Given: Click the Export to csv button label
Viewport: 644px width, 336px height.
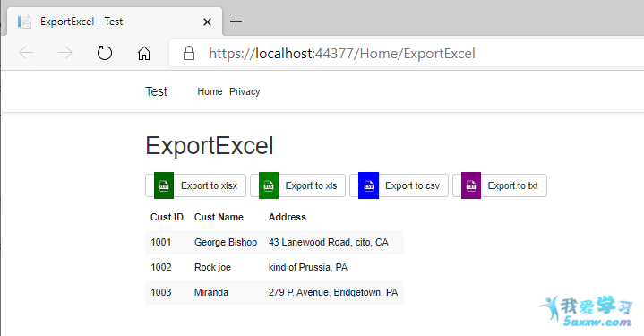Looking at the screenshot, I should tap(412, 185).
